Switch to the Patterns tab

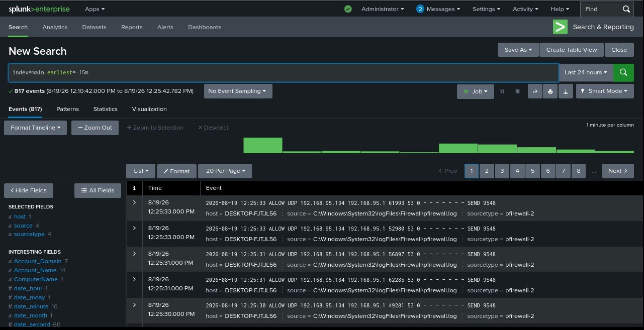tap(67, 109)
